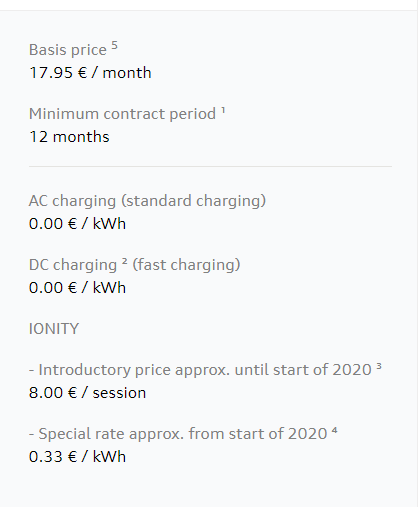The image size is (418, 507).
Task: Select the 17.95 € / month value
Action: (x=90, y=73)
